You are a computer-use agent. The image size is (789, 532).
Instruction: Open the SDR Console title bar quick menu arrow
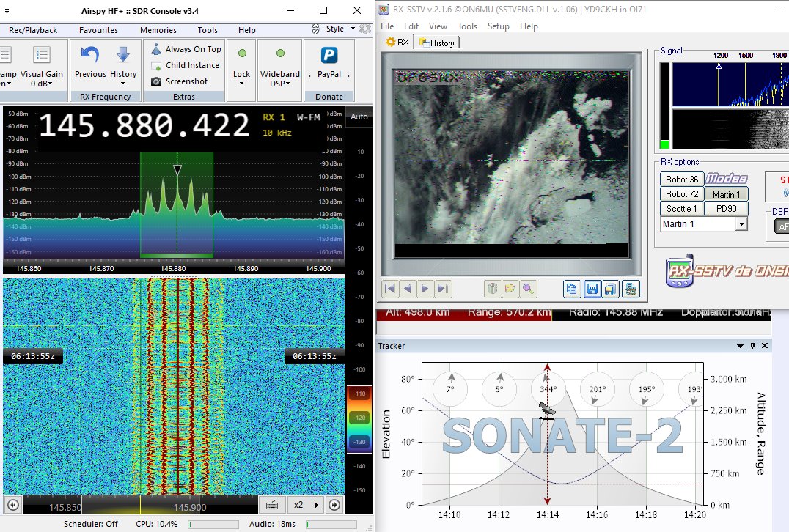7,10
